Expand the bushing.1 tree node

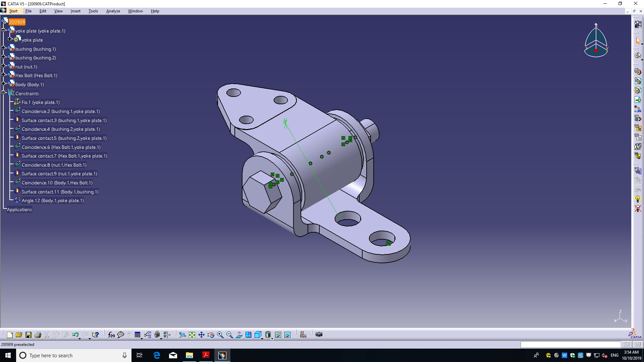point(3,48)
